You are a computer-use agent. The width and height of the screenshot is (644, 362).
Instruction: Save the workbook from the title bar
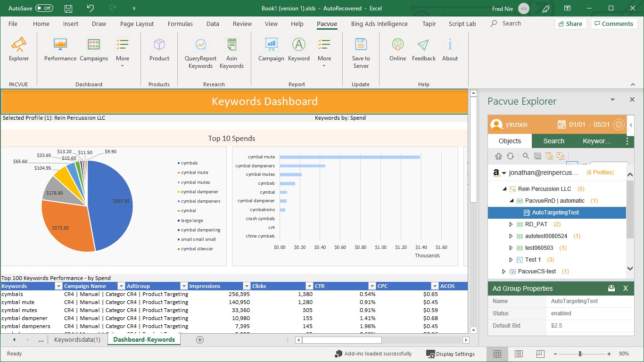(68, 8)
